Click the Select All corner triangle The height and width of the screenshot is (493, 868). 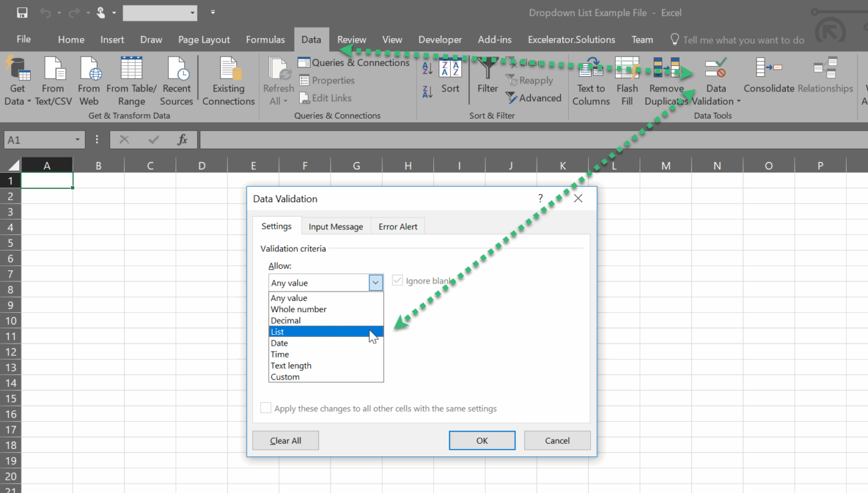tap(13, 165)
